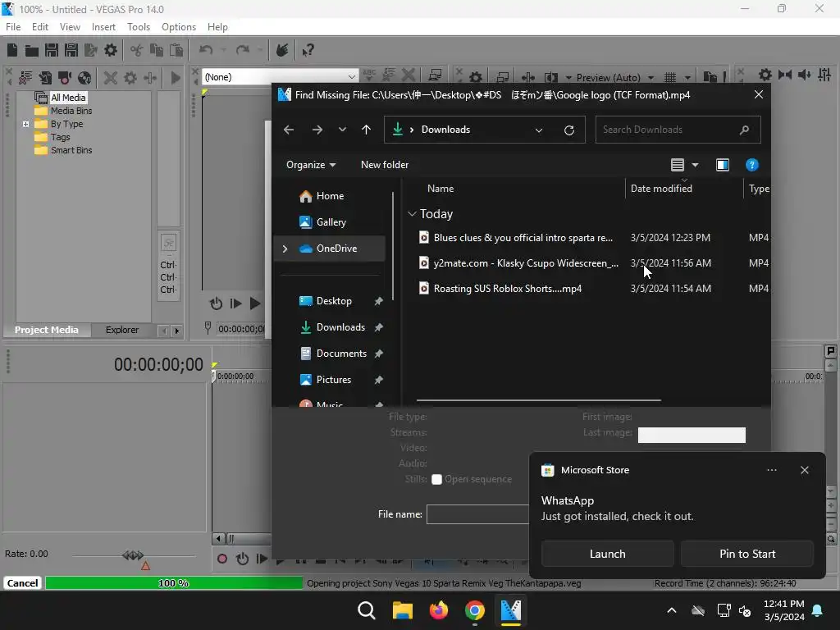Click the Firefox icon in taskbar
Viewport: 840px width, 630px height.
pyautogui.click(x=438, y=610)
